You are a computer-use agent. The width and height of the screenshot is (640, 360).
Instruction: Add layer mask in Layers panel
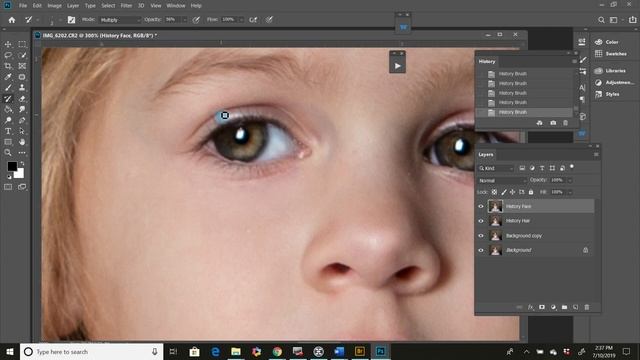coord(542,307)
